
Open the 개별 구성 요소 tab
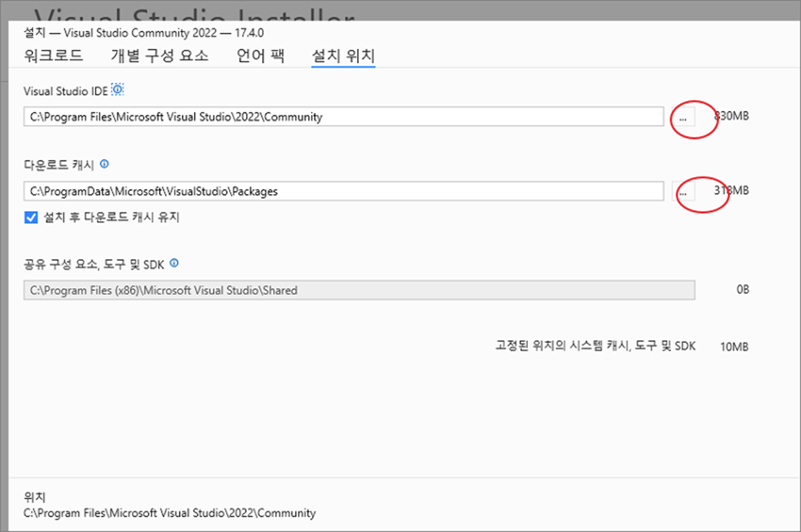pos(160,55)
